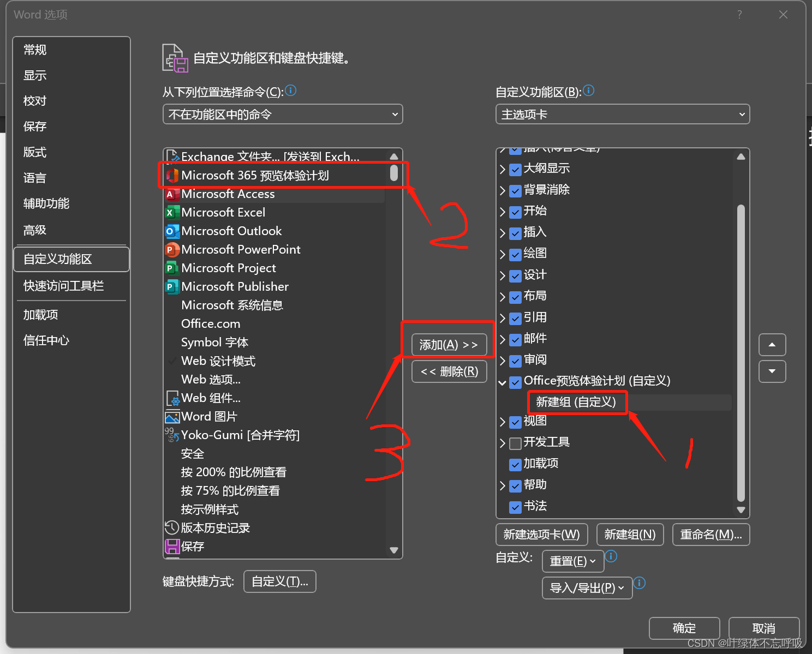
Task: Click the info icon next to 从下列位置选择命令
Action: [x=291, y=91]
